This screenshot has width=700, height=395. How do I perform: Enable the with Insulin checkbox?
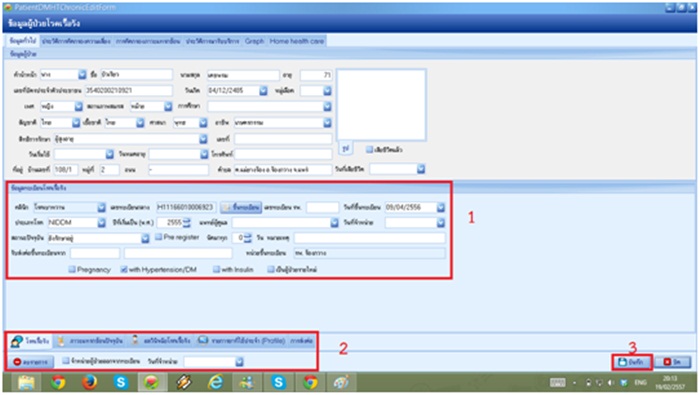coord(217,269)
